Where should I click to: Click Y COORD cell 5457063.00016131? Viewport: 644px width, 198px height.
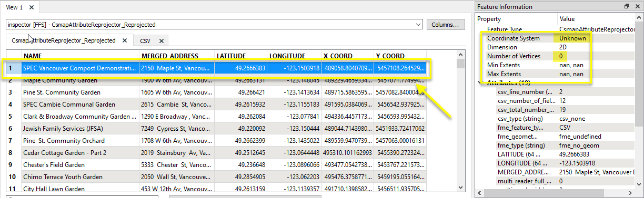(x=399, y=141)
